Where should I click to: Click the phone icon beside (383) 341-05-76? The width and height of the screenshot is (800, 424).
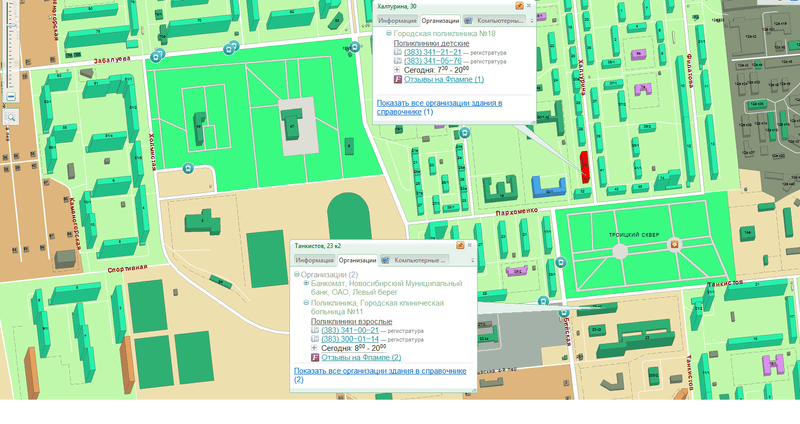pos(397,61)
